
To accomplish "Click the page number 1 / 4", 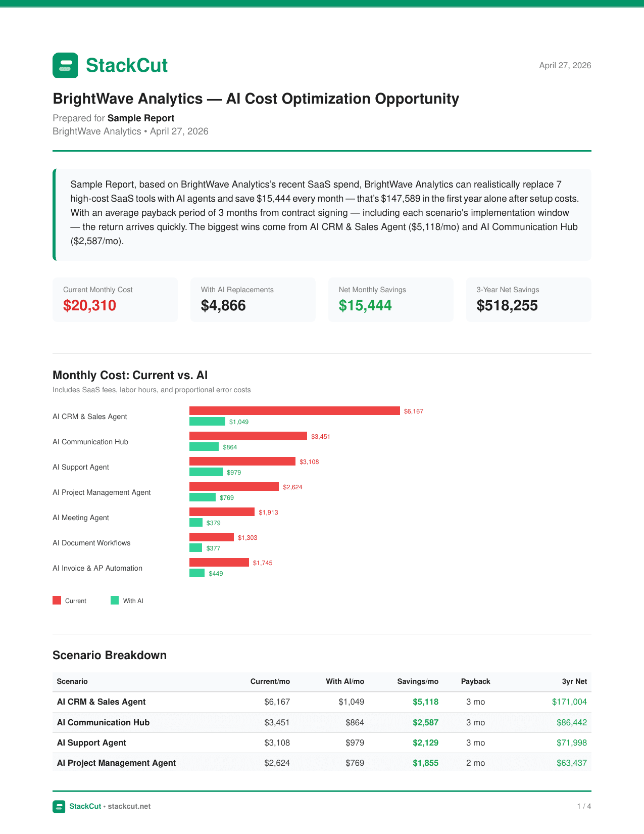I will [584, 806].
